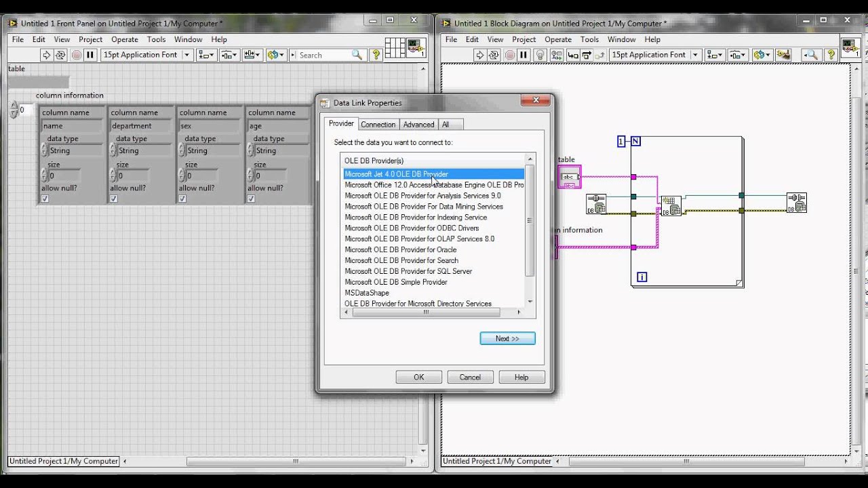The image size is (868, 488).
Task: Click data type stepper for name column
Action: 44,150
